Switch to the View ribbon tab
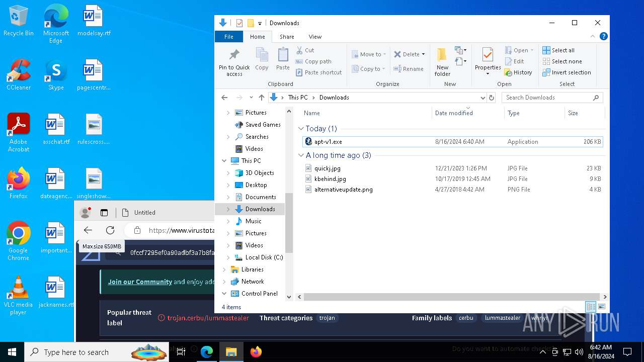The height and width of the screenshot is (362, 644). click(315, 37)
